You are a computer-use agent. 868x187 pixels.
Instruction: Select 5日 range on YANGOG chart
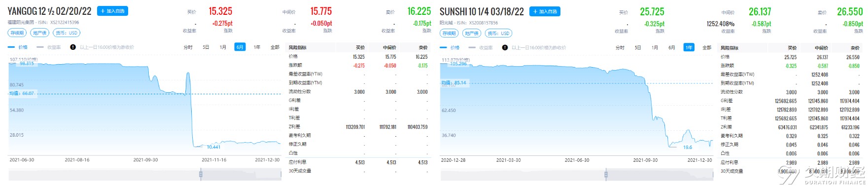click(206, 47)
